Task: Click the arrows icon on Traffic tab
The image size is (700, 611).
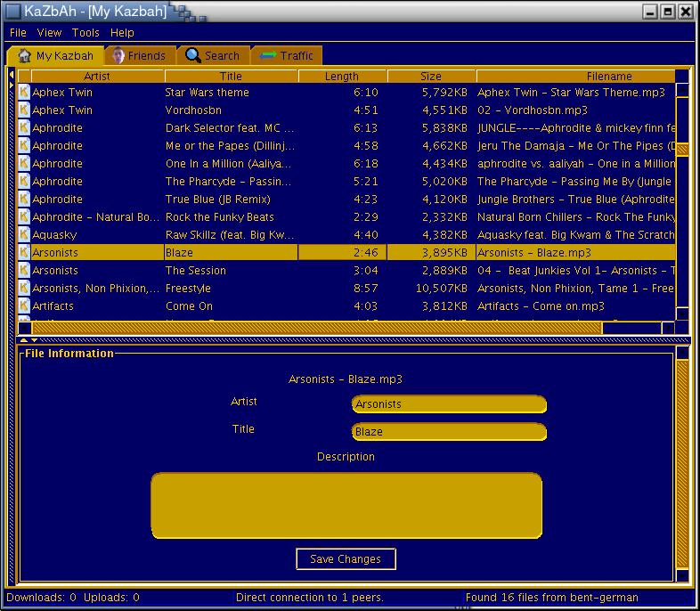Action: pyautogui.click(x=268, y=55)
